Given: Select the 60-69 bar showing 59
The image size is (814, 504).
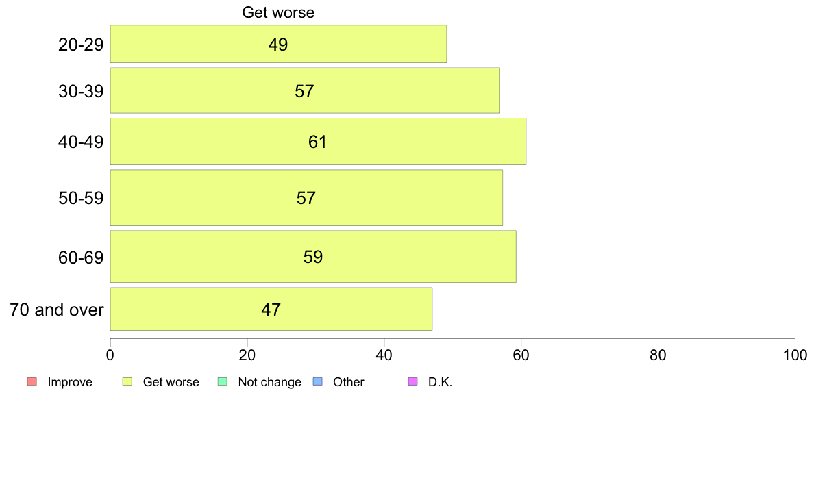Looking at the screenshot, I should tap(313, 256).
